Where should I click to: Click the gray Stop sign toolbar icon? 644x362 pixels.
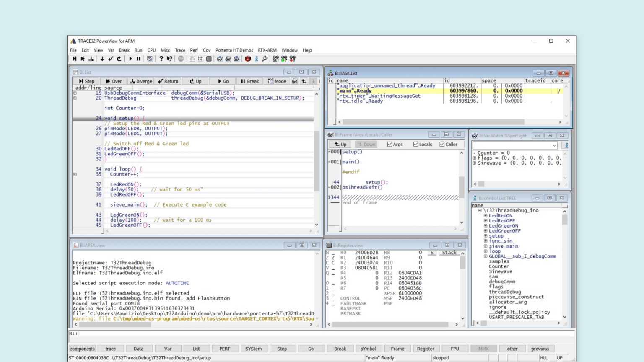[181, 59]
